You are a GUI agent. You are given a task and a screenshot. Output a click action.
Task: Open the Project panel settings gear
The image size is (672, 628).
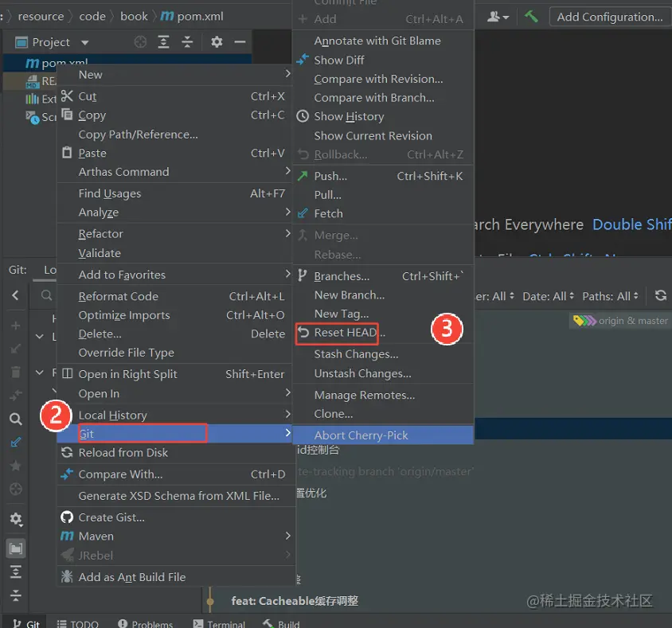(217, 42)
